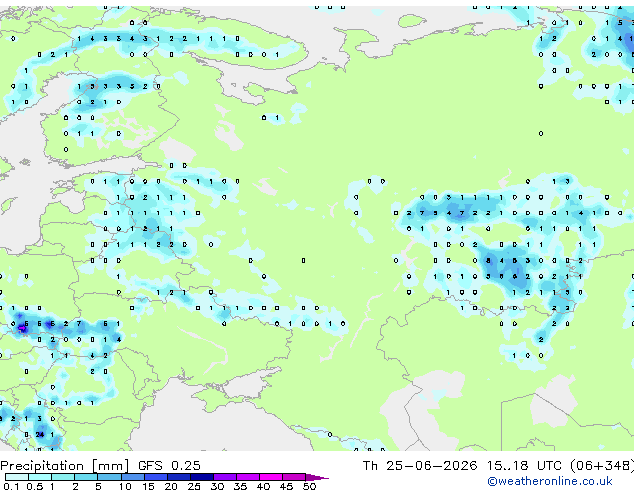Click the '10' legend label
The height and width of the screenshot is (490, 634).
tap(125, 486)
